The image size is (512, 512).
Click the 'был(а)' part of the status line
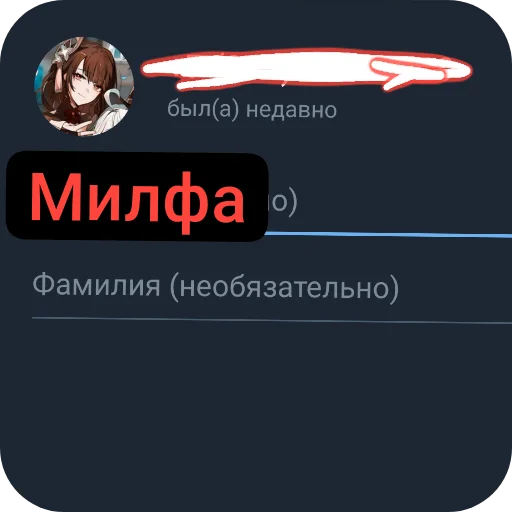point(203,109)
